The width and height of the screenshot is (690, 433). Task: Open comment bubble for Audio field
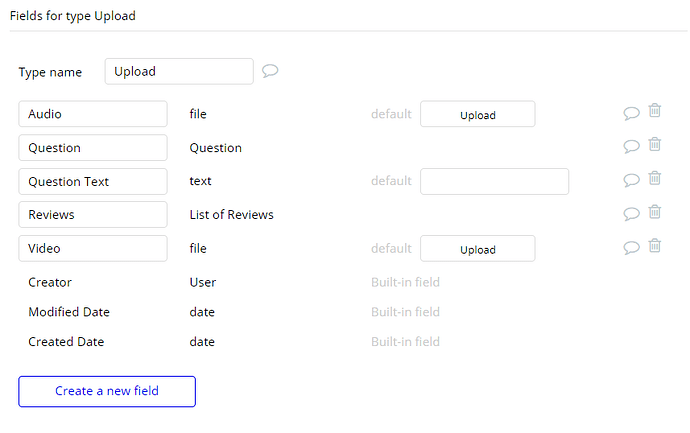(631, 113)
